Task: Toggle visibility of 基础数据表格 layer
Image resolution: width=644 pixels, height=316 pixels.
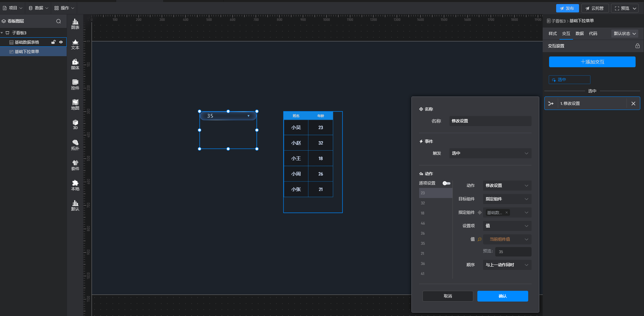Action: tap(61, 42)
